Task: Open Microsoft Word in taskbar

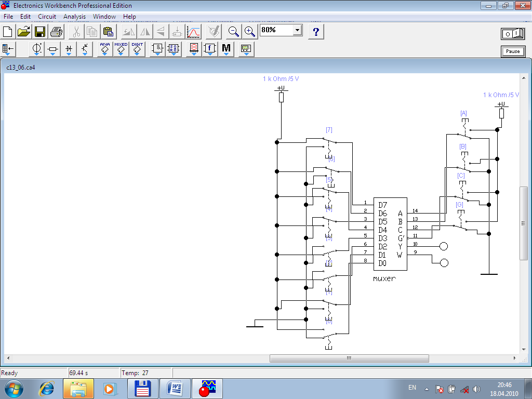Action: click(175, 389)
